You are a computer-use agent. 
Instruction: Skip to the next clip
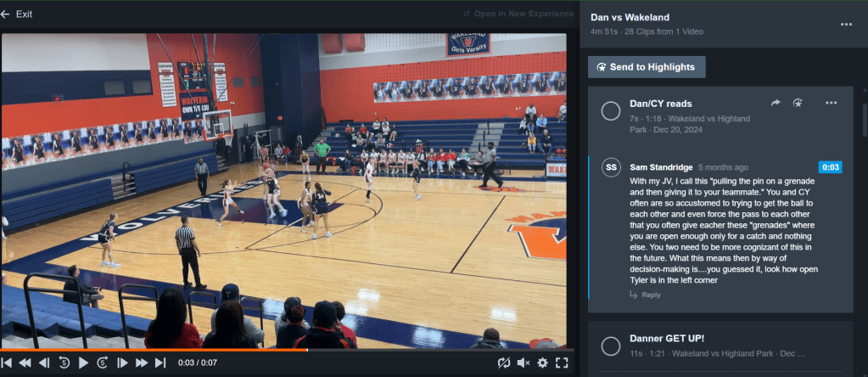click(x=160, y=363)
